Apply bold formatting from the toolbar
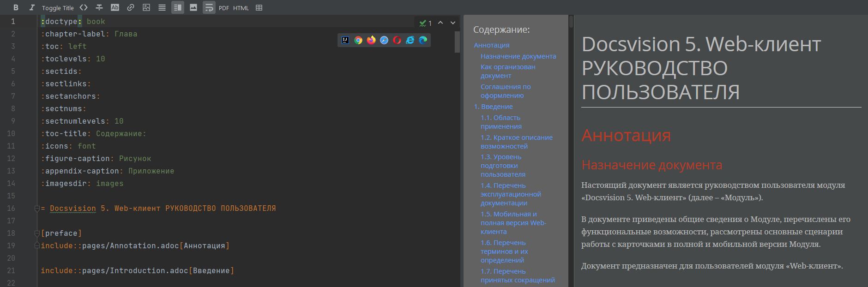 pyautogui.click(x=16, y=7)
